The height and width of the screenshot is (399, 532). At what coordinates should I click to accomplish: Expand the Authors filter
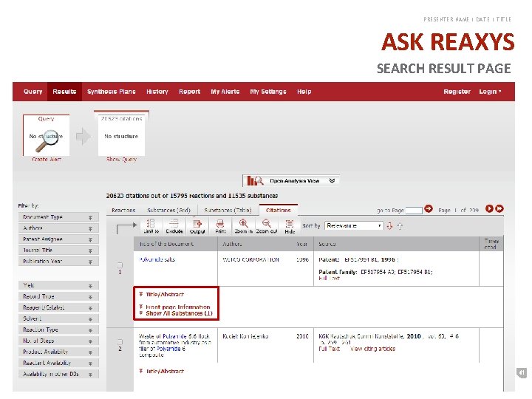[58, 228]
